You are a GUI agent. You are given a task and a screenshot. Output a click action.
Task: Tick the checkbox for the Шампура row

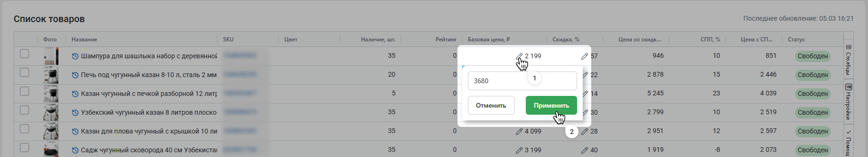[x=24, y=54]
